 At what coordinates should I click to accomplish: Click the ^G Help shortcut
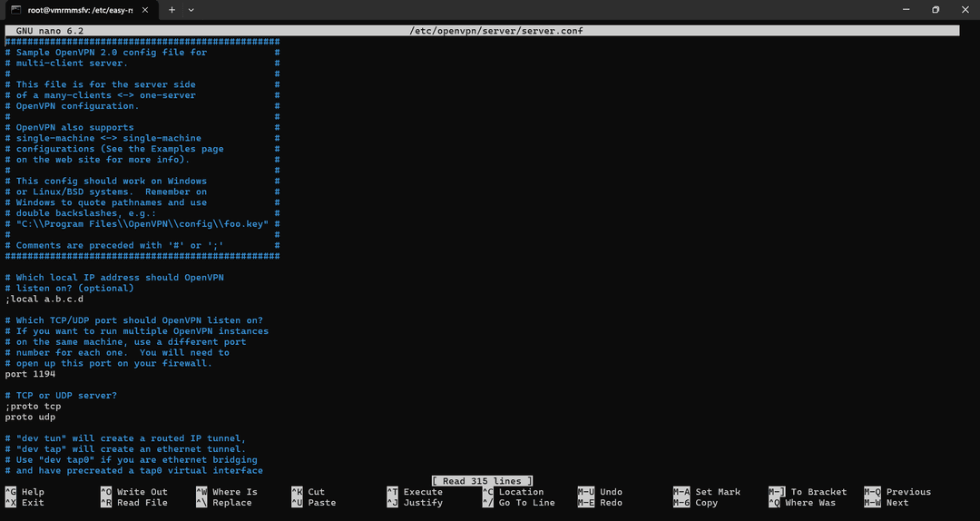[x=25, y=492]
